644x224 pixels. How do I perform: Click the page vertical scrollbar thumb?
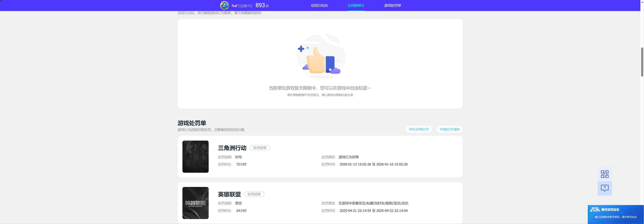point(642,62)
